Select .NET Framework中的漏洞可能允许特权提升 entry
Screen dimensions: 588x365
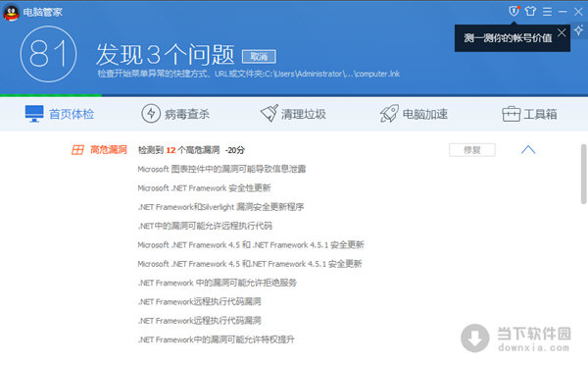pos(216,339)
